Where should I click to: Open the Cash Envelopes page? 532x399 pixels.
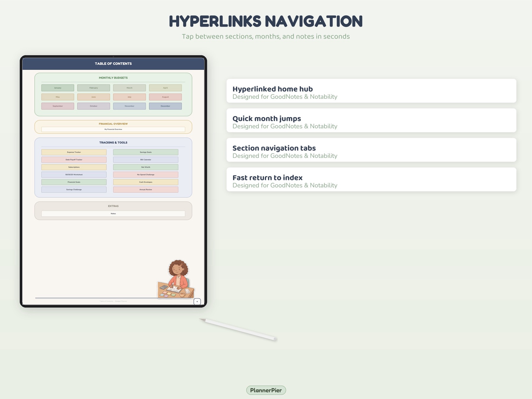(145, 182)
